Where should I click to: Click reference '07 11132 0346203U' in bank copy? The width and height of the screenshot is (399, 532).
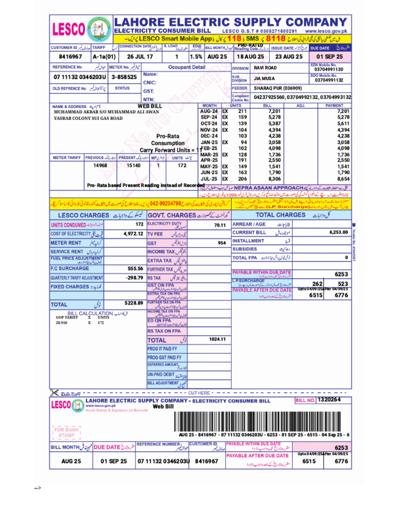163,461
